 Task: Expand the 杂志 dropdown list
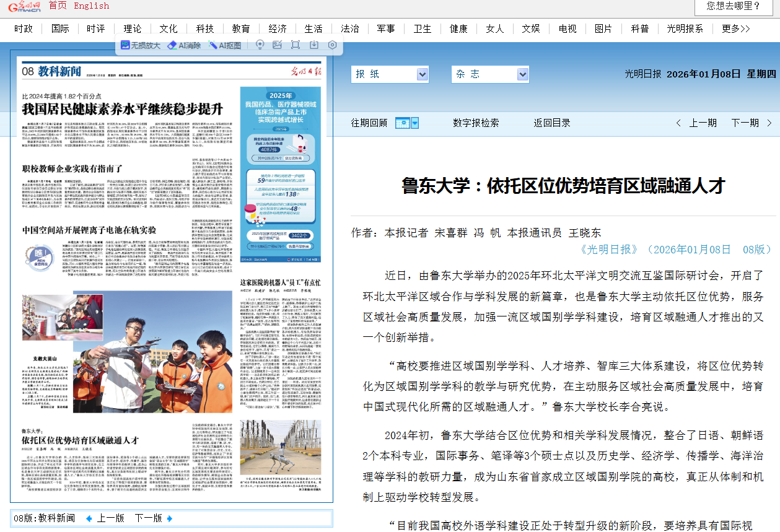click(x=522, y=74)
